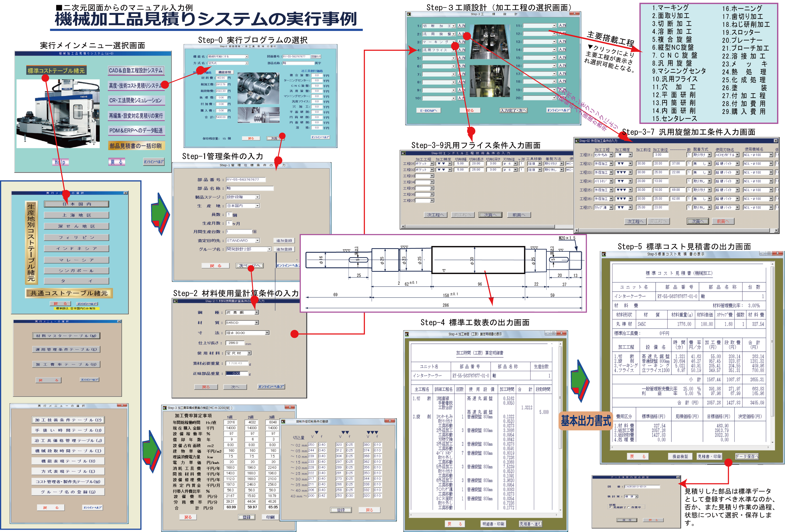The image size is (785, 532).
Task: Open 治工具価格管理テーブル(J)
Action: (x=68, y=441)
